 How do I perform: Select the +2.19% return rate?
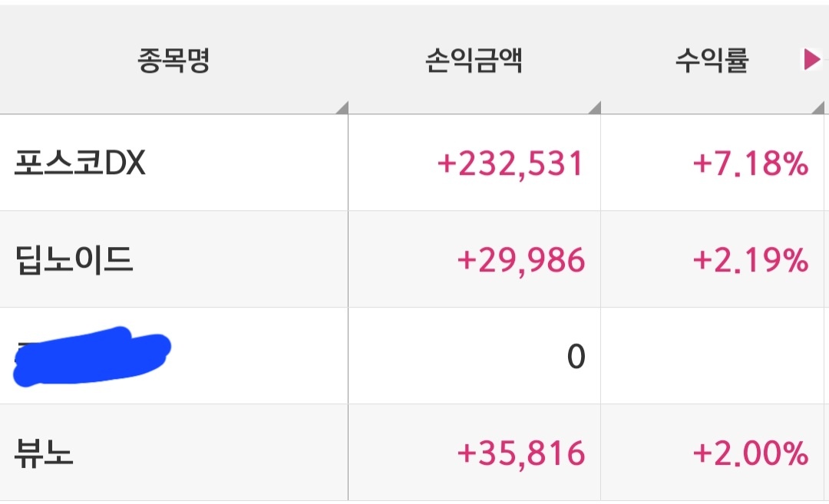(751, 261)
